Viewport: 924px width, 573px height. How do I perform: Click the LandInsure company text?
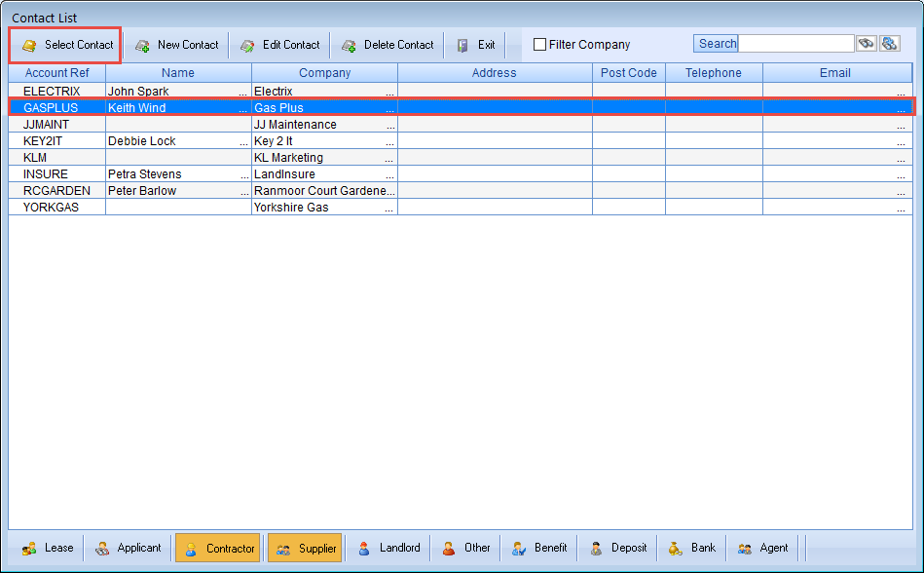click(284, 173)
